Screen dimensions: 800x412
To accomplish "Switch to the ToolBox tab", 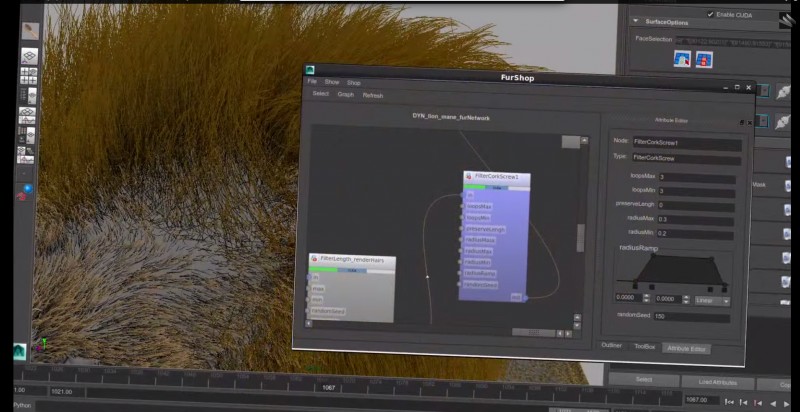I will click(x=644, y=347).
